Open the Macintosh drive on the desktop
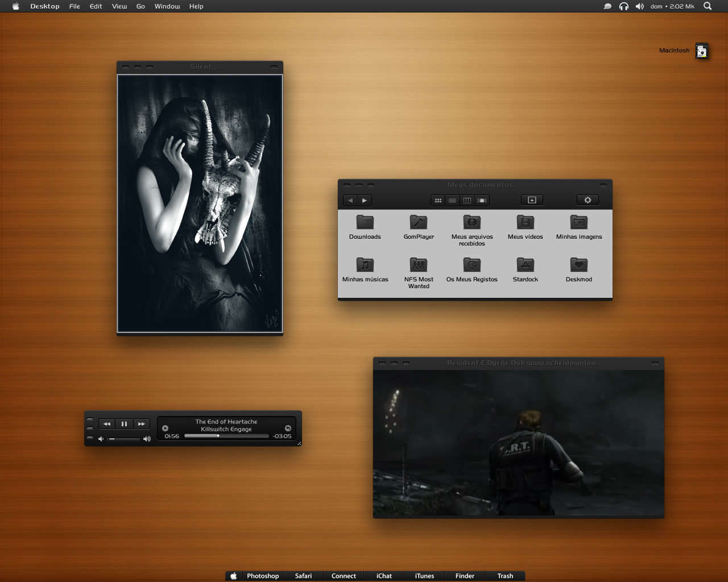Viewport: 728px width, 582px height. click(702, 51)
